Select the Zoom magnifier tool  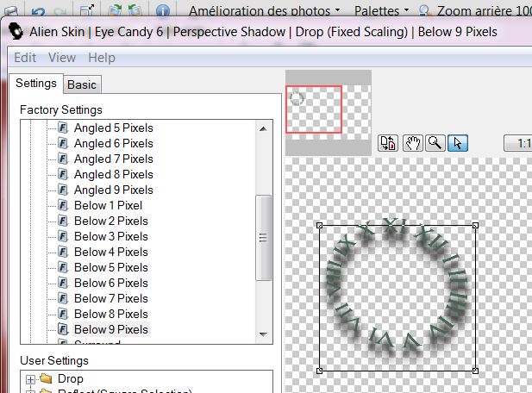click(435, 143)
